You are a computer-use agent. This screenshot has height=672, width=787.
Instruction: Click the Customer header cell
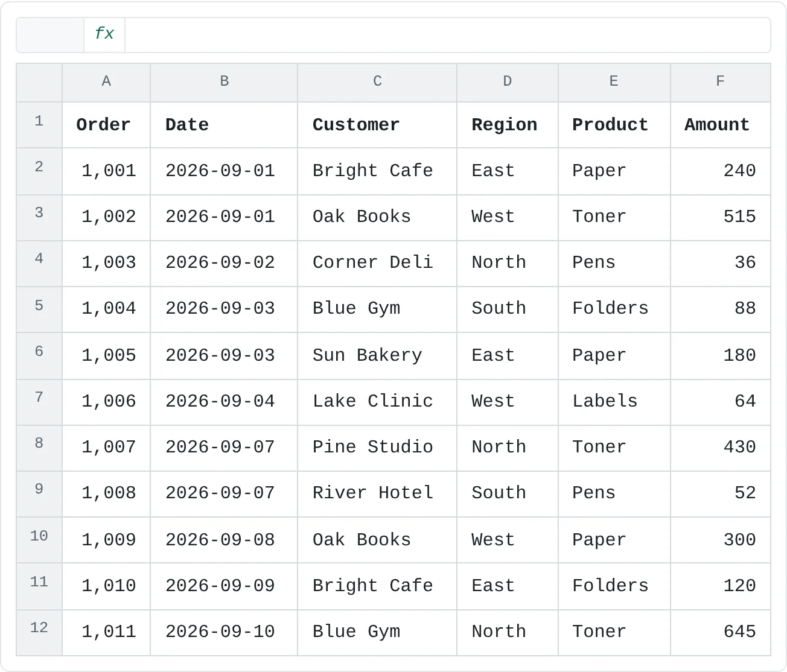pyautogui.click(x=377, y=125)
